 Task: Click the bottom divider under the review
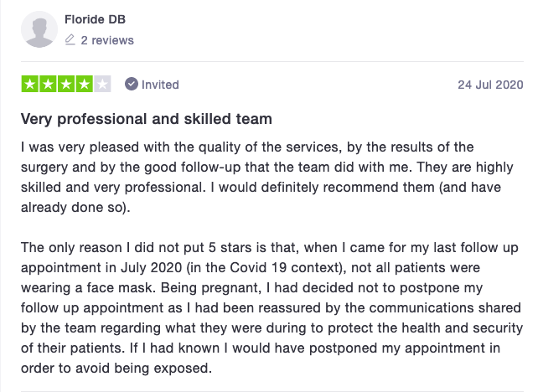point(272,391)
